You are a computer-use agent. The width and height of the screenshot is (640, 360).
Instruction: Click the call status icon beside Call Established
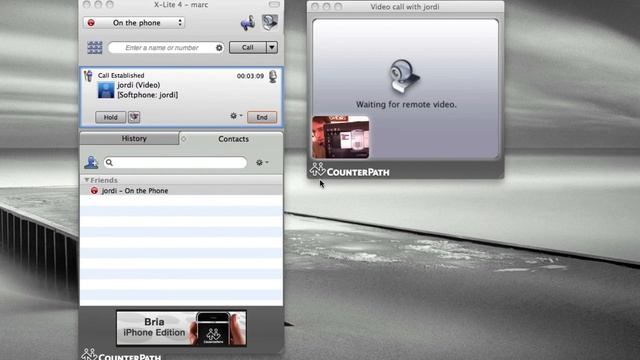pos(89,76)
